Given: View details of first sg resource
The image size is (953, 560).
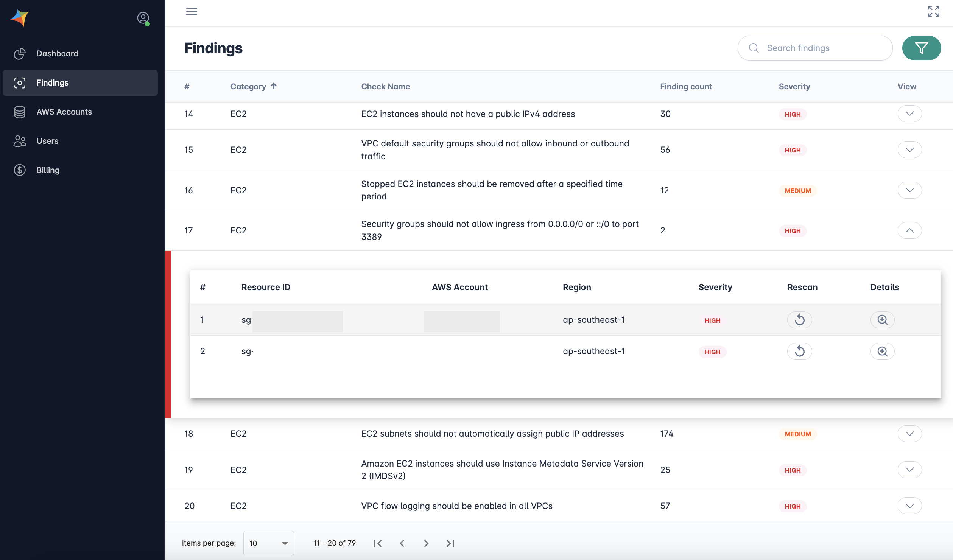Looking at the screenshot, I should tap(882, 320).
